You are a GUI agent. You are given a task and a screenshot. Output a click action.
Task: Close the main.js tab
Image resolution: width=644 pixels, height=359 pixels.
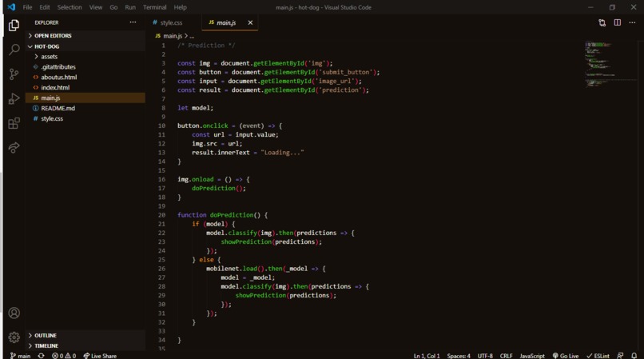tap(250, 23)
